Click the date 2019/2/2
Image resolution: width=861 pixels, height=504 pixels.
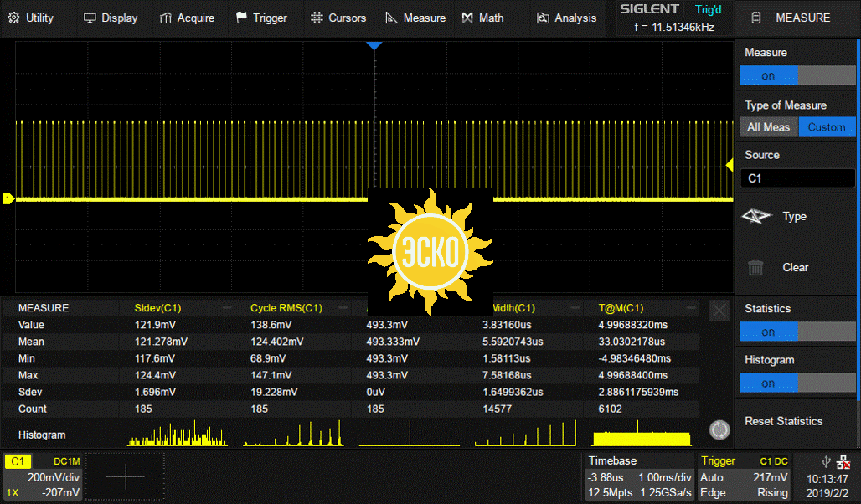pyautogui.click(x=827, y=492)
